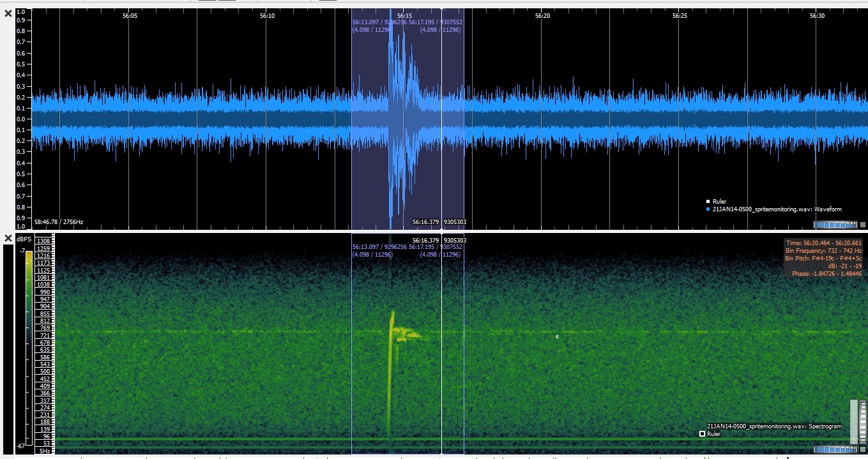Close the waveform pane with the X
The height and width of the screenshot is (459, 868).
click(8, 13)
